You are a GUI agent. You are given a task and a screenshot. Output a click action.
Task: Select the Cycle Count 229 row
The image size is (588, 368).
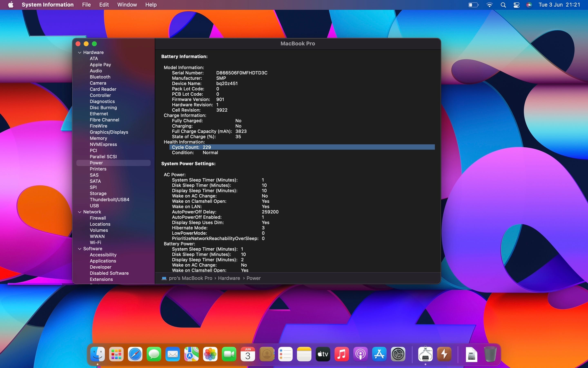[x=302, y=147]
